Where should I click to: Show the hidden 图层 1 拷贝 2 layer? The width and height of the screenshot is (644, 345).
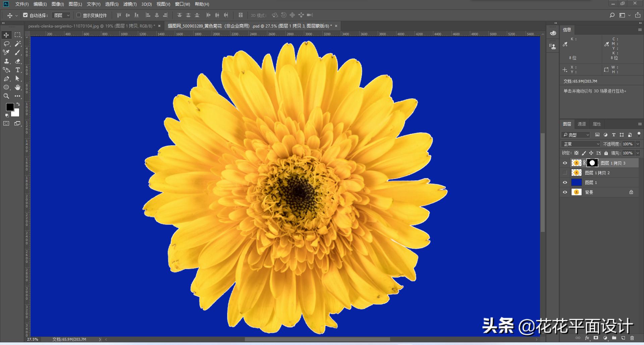pos(565,173)
